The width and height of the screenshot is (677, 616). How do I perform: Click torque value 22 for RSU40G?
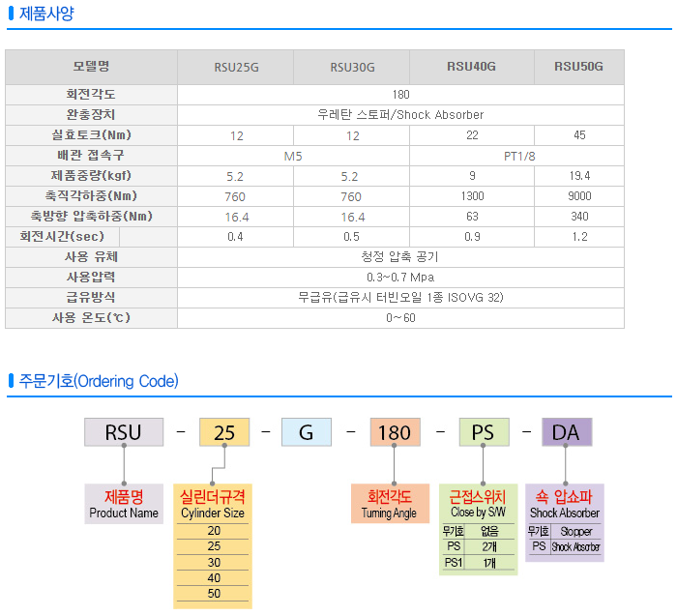click(x=472, y=135)
